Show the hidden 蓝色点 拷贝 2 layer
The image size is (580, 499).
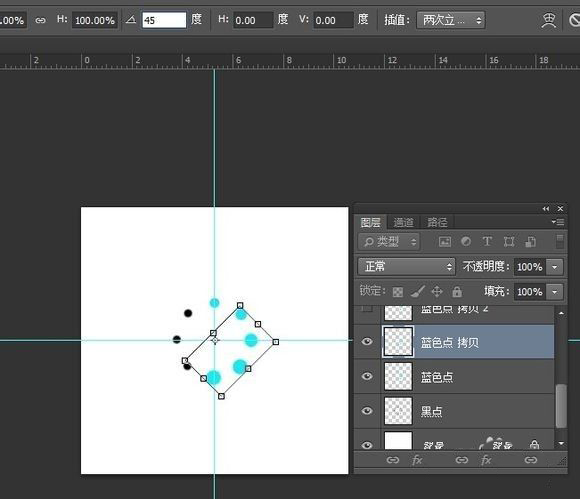pyautogui.click(x=367, y=308)
